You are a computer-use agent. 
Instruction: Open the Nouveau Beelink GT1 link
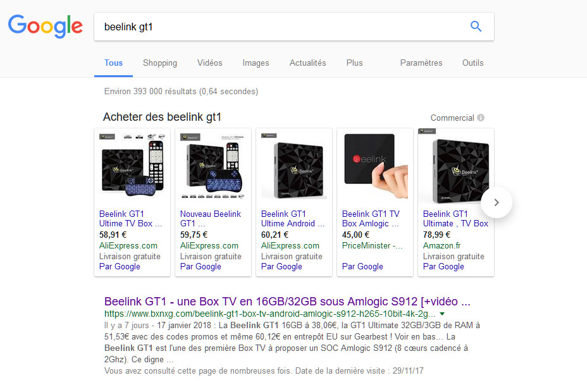(x=211, y=218)
